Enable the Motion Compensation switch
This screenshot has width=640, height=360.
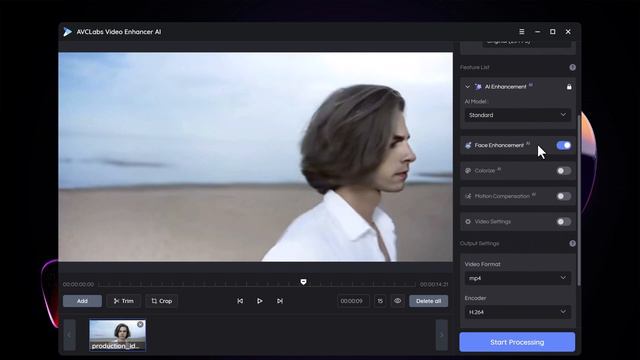pos(564,196)
